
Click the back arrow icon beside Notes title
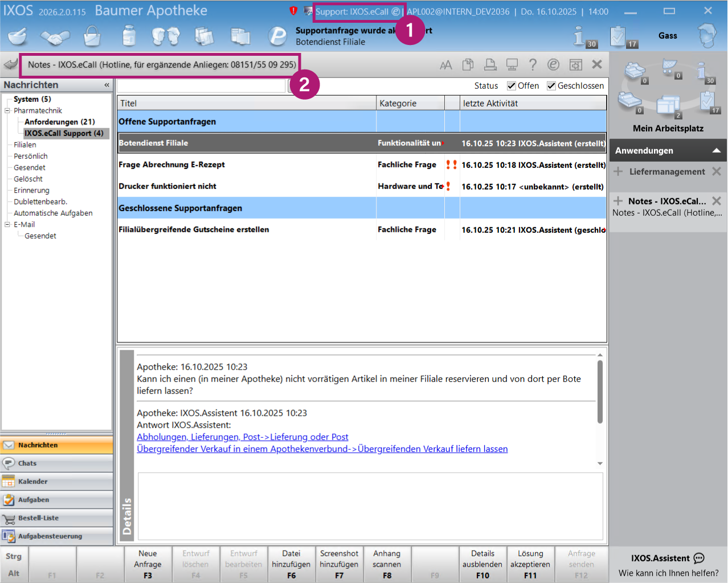[10, 64]
